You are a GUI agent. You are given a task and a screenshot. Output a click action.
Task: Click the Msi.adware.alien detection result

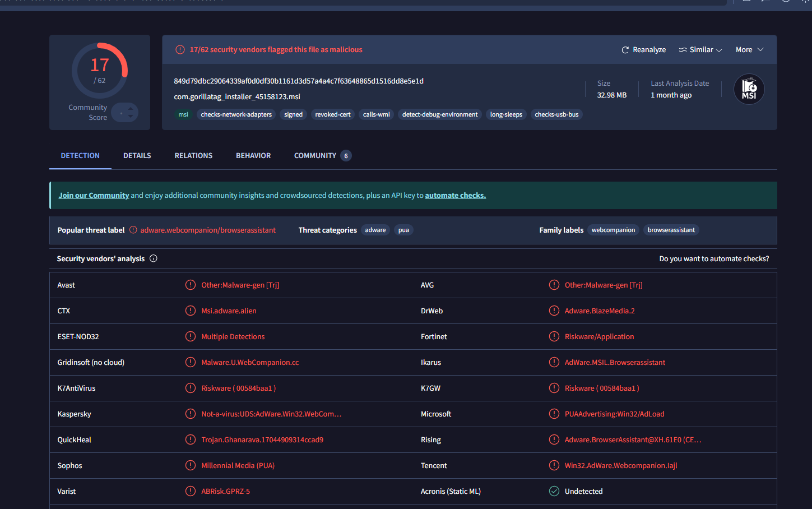pos(229,311)
